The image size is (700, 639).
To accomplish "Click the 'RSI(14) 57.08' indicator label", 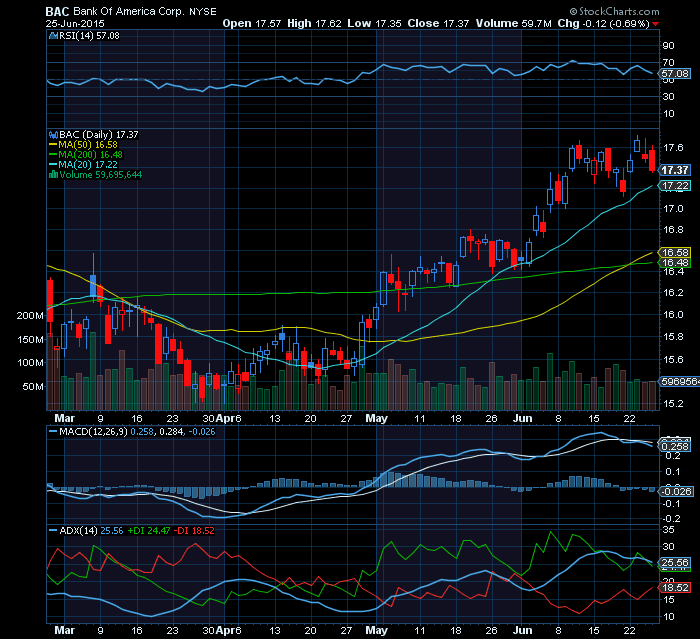I will [x=89, y=36].
